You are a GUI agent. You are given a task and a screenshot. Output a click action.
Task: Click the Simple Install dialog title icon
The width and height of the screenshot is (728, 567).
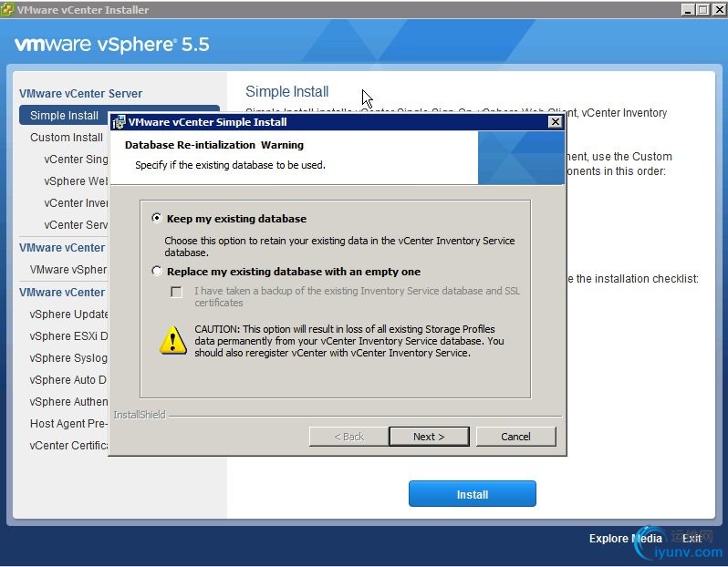(119, 122)
